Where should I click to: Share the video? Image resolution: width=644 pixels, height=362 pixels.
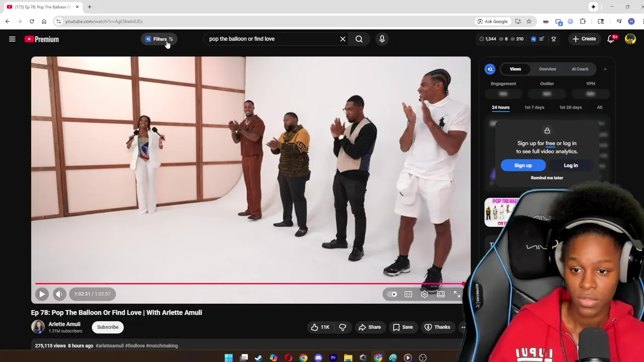[x=370, y=327]
